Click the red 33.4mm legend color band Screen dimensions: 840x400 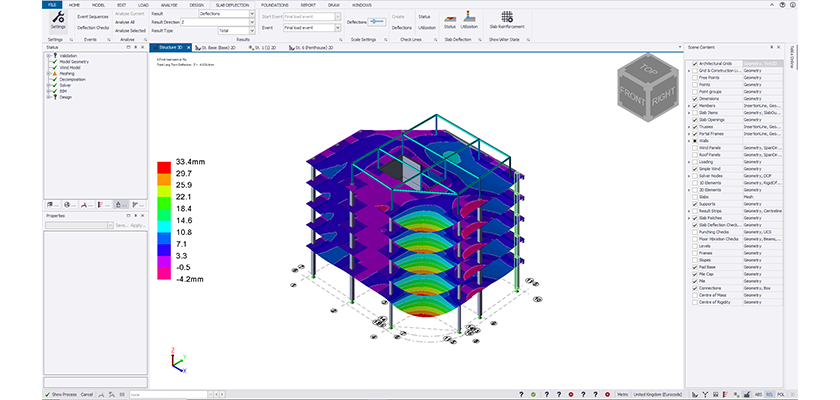(164, 166)
